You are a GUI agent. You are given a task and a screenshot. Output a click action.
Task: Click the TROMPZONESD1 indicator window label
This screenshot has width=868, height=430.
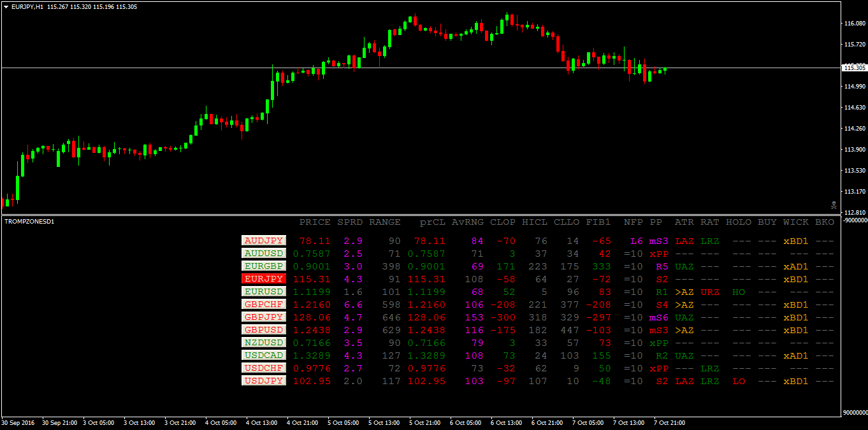(29, 221)
